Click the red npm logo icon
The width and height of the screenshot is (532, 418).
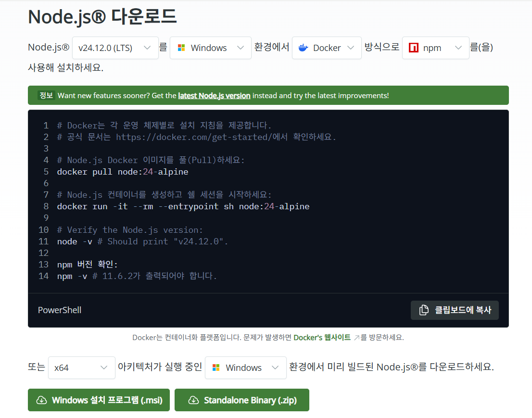pos(413,48)
